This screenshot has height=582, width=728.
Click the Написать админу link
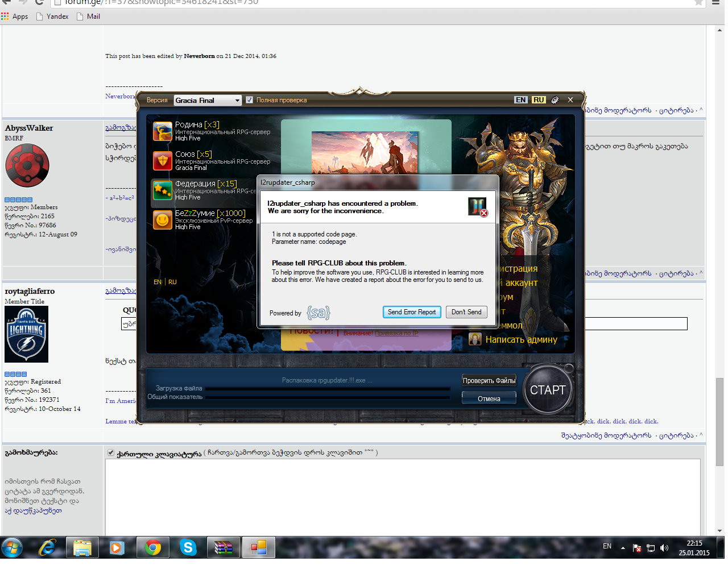point(522,339)
